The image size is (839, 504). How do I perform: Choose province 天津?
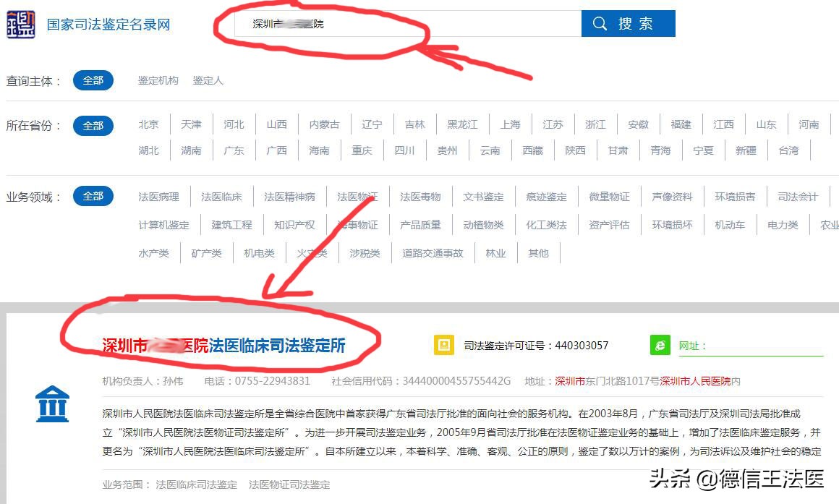coord(191,124)
